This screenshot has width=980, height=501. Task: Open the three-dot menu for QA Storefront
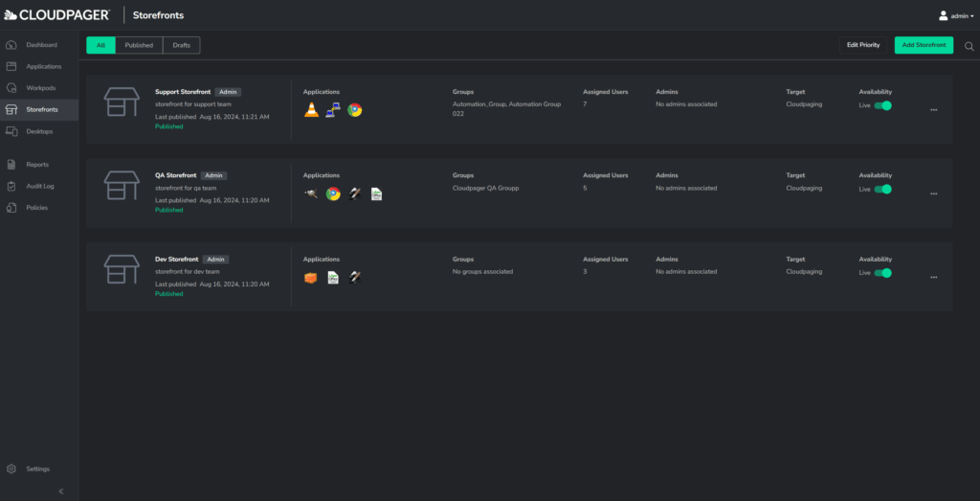[934, 194]
